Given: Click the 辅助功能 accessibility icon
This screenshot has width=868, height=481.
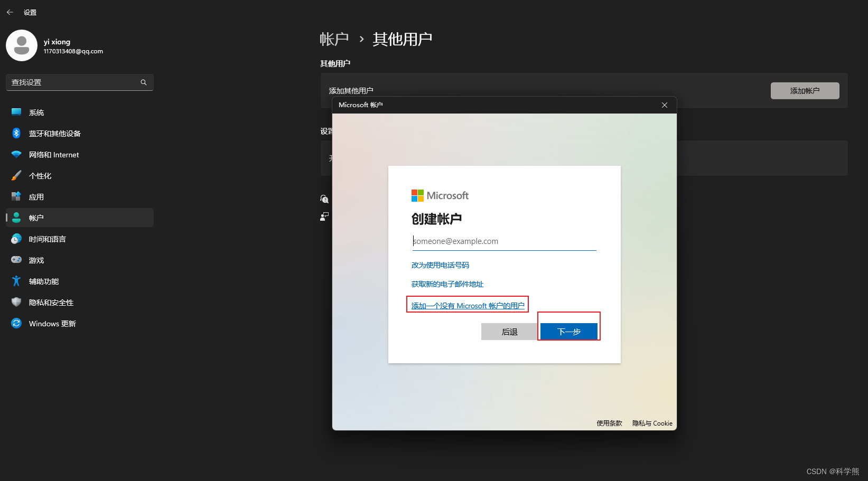Looking at the screenshot, I should [16, 281].
